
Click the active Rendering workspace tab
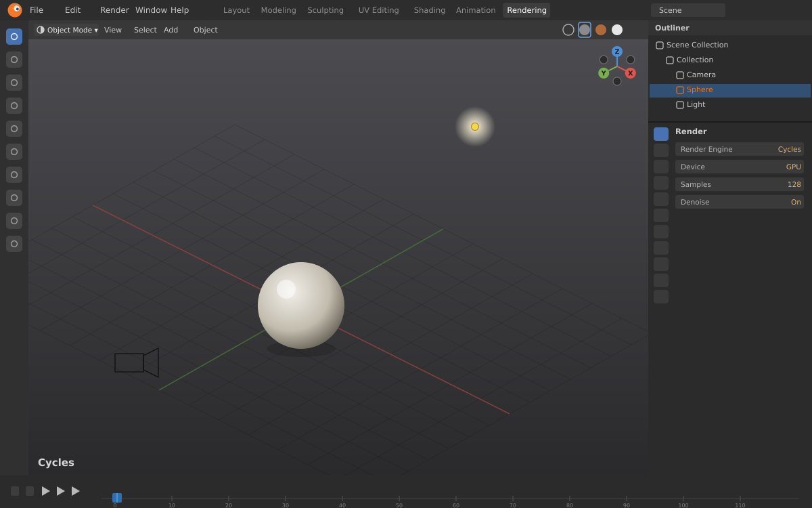tap(526, 10)
